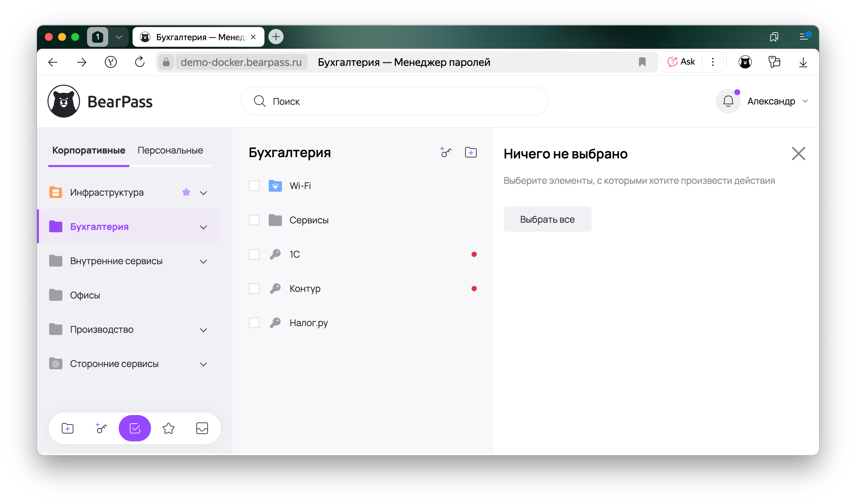Click BearPass extension icon in browser toolbar
The height and width of the screenshot is (504, 856).
[745, 62]
